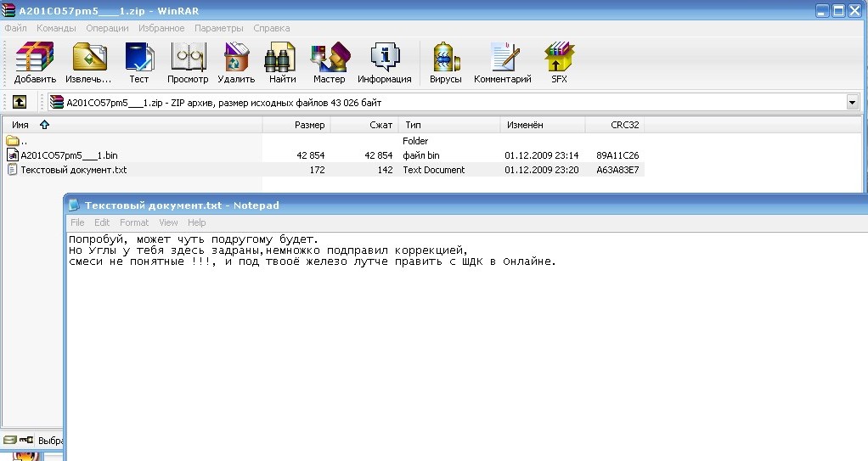Viewport: 868px width, 461px height.
Task: Click the Добавить (Add) toolbar icon
Action: [x=35, y=57]
